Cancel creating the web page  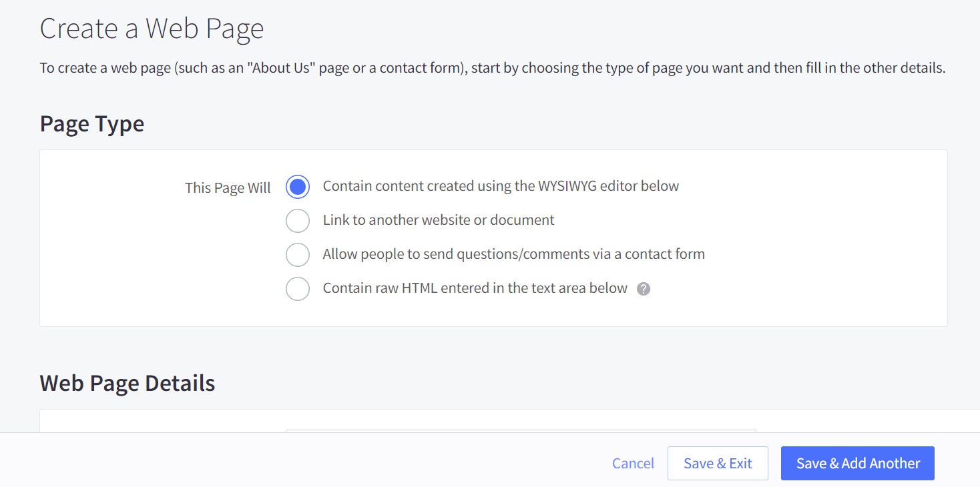(x=633, y=463)
